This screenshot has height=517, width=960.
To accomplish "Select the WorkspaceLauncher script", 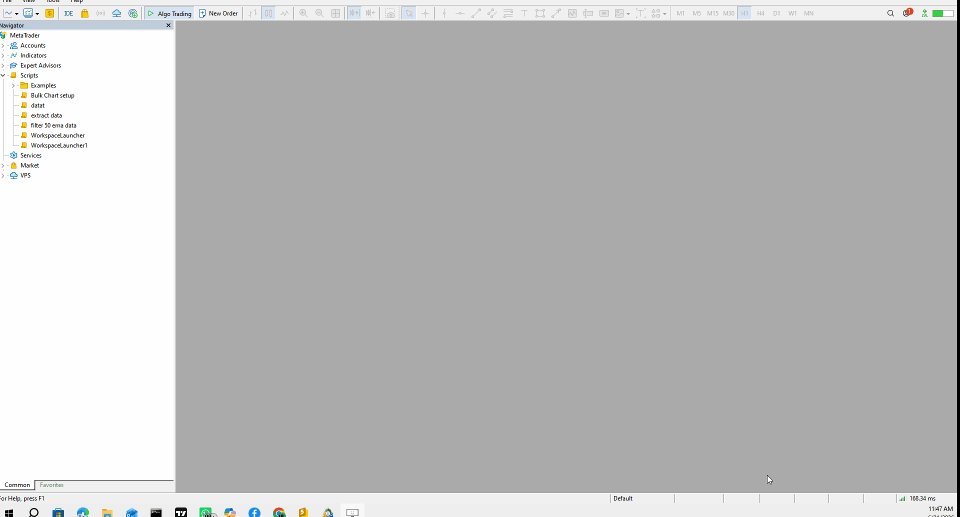I will coord(58,135).
